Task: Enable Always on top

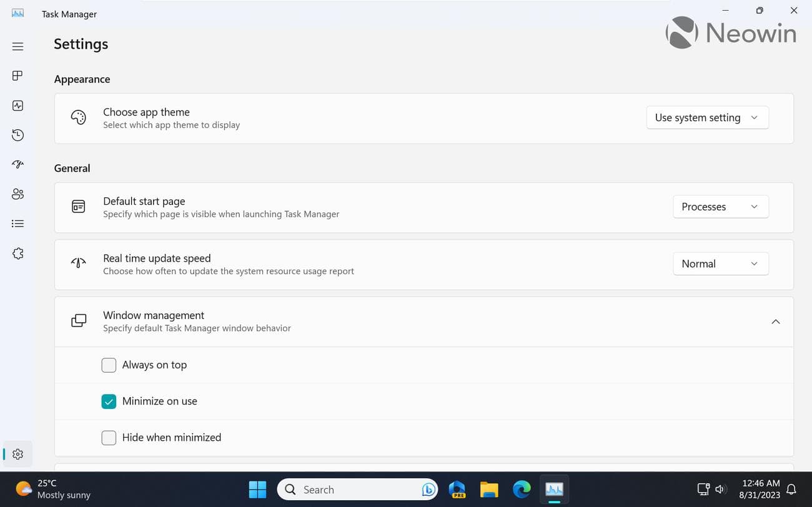Action: coord(109,365)
